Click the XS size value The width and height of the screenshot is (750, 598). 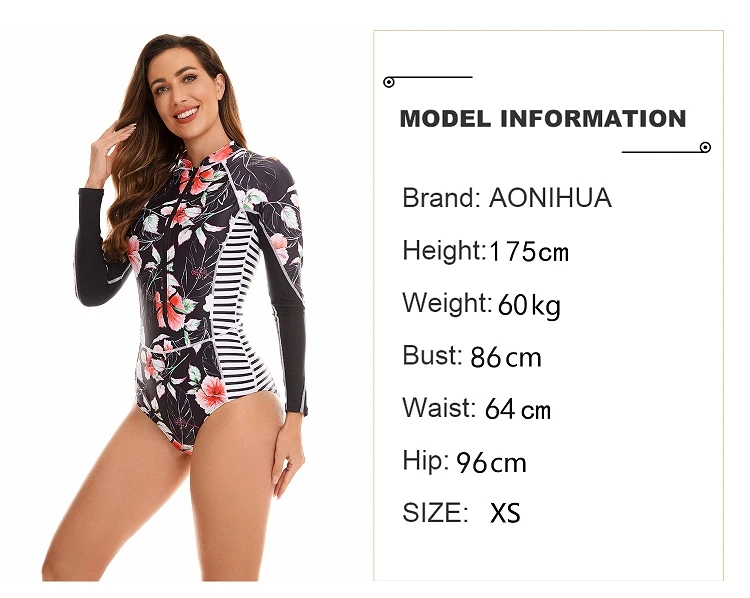[x=505, y=513]
